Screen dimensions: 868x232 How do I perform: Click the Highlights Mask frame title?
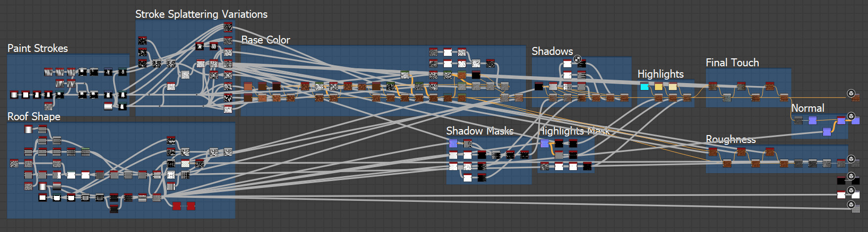click(x=574, y=131)
